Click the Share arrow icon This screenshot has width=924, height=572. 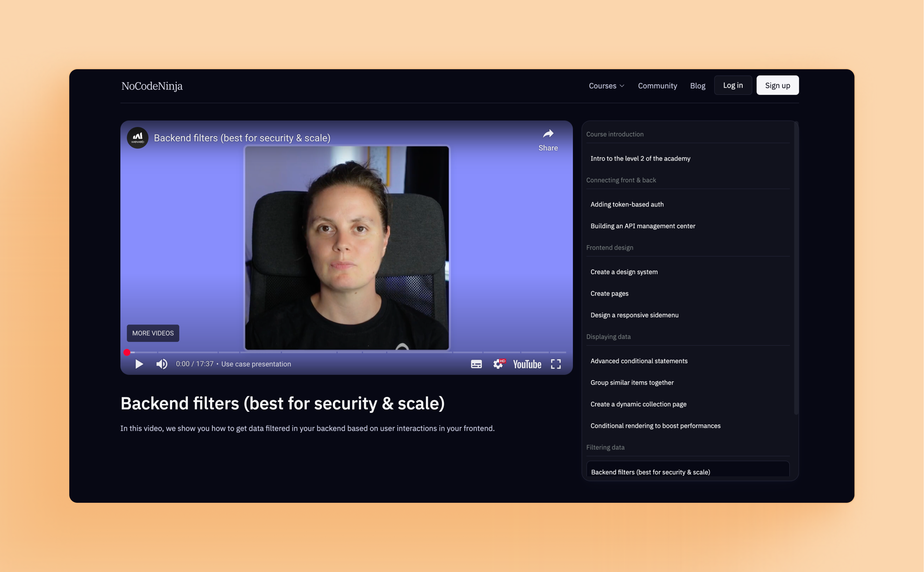point(548,134)
